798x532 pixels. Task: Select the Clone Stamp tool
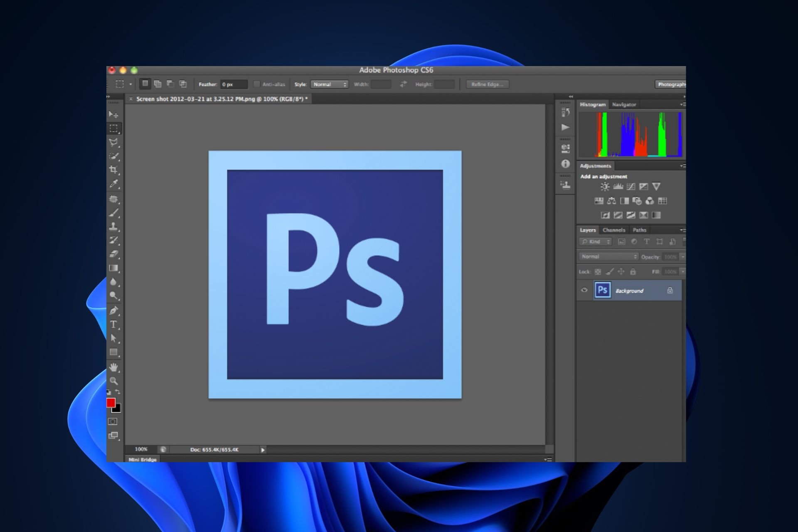click(113, 227)
